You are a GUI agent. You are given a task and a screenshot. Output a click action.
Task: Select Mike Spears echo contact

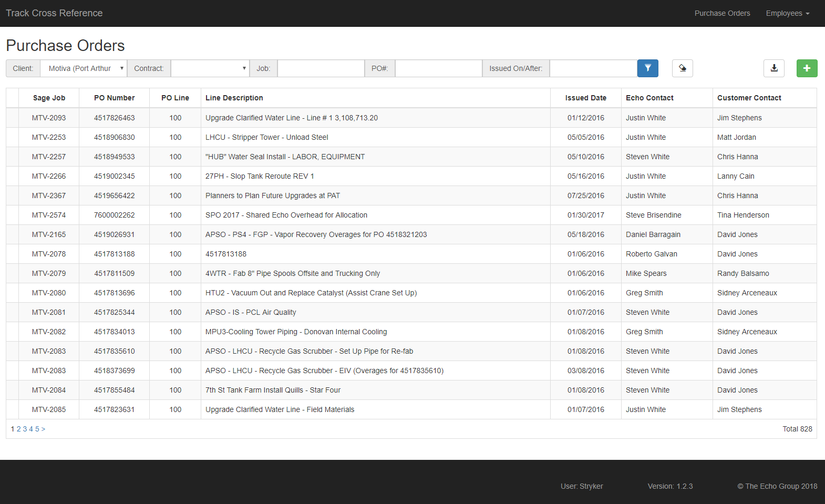tap(646, 273)
